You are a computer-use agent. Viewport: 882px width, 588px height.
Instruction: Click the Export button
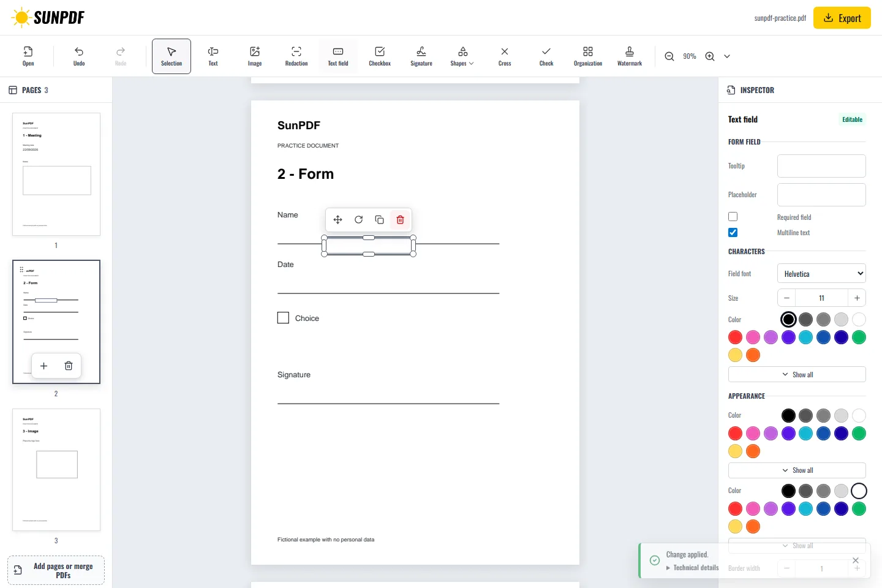tap(842, 18)
